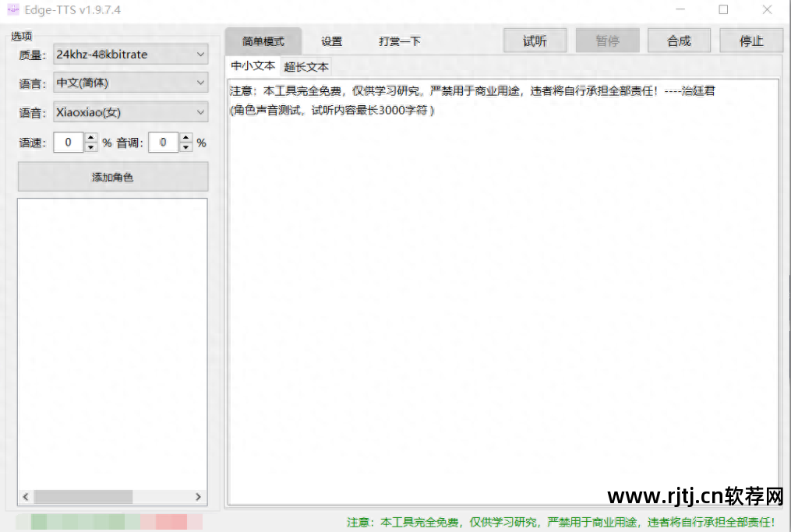The width and height of the screenshot is (791, 532).
Task: Increase the 音调 pitch value
Action: (185, 138)
